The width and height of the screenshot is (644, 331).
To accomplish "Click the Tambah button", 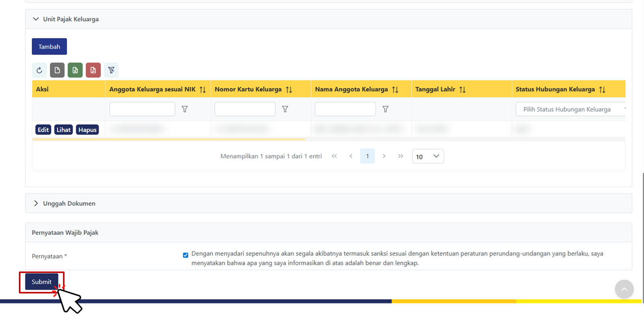I will click(49, 47).
